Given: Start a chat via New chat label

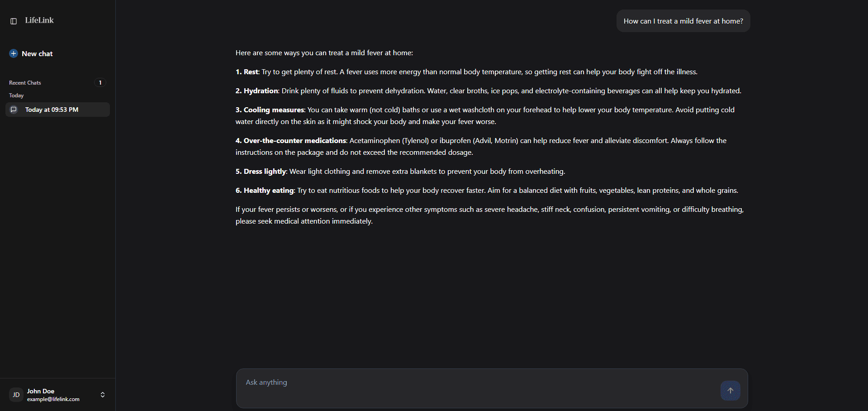Looking at the screenshot, I should 37,54.
